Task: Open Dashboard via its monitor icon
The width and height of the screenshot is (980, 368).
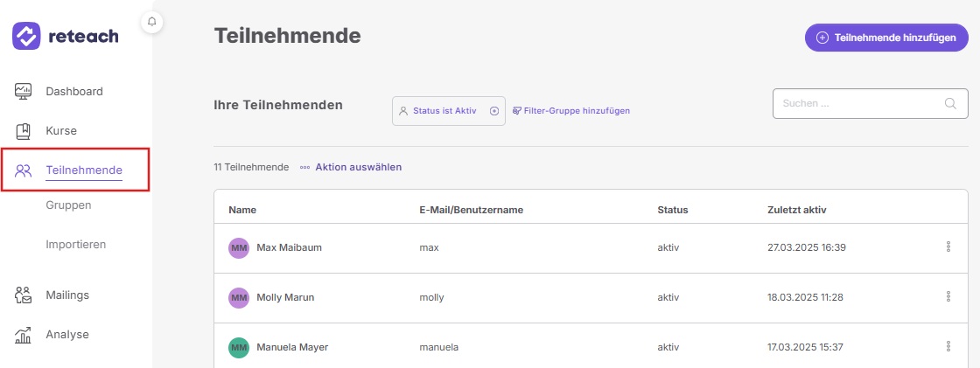Action: tap(23, 91)
